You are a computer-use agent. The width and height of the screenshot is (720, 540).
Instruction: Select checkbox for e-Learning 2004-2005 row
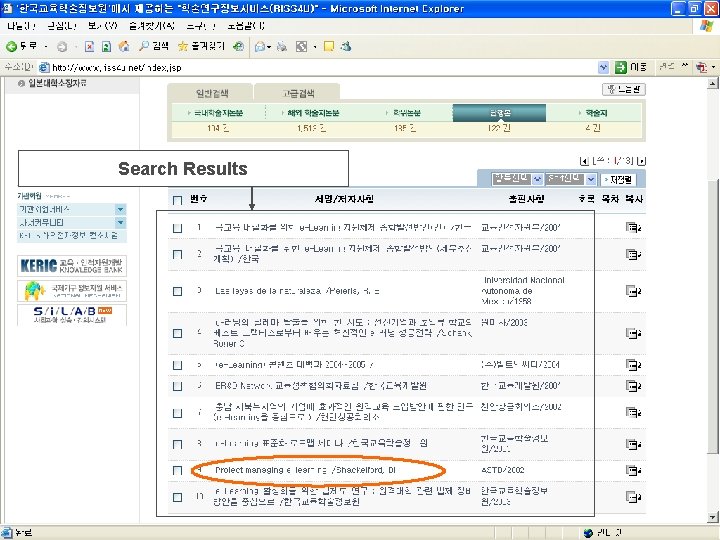tap(178, 365)
